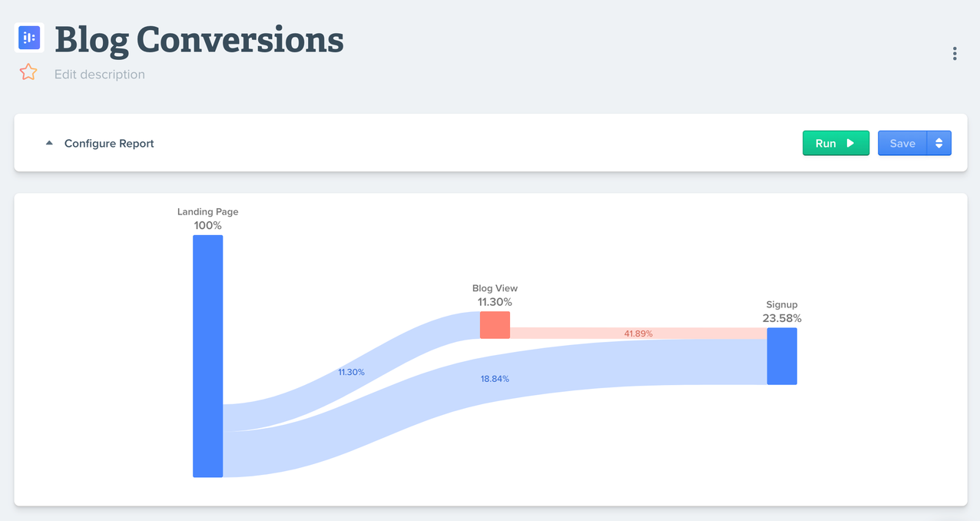
Task: Click the play arrow on Run button
Action: 850,143
